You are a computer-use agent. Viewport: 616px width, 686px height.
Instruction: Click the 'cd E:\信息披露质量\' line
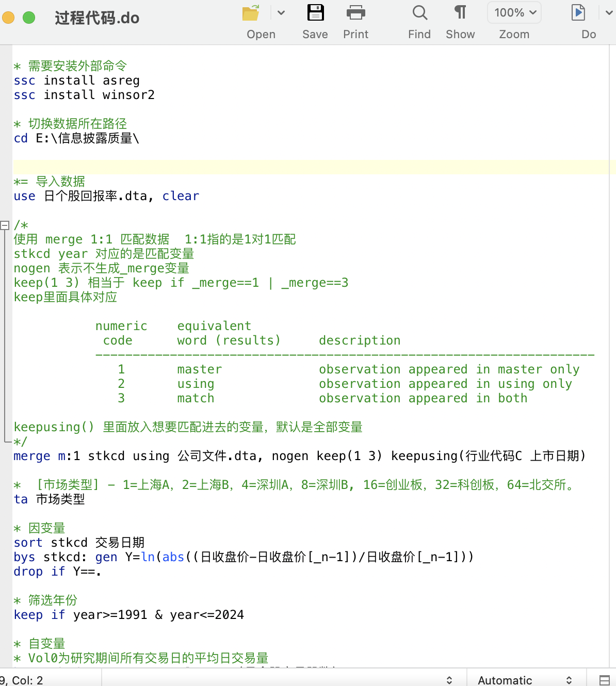76,138
